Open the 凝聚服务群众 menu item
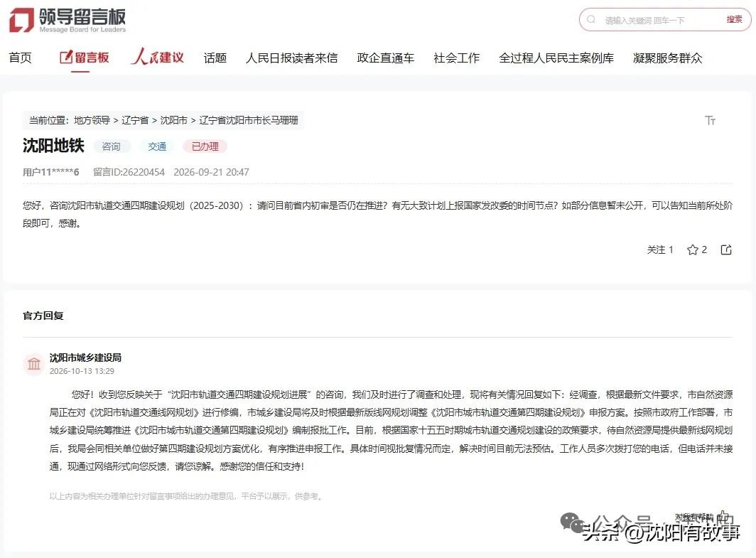 pos(667,58)
